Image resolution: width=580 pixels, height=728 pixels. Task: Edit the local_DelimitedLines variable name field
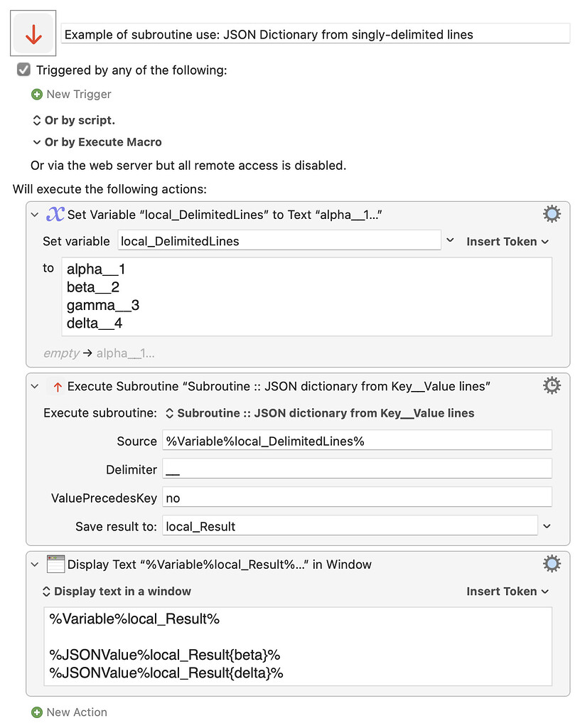coord(279,241)
